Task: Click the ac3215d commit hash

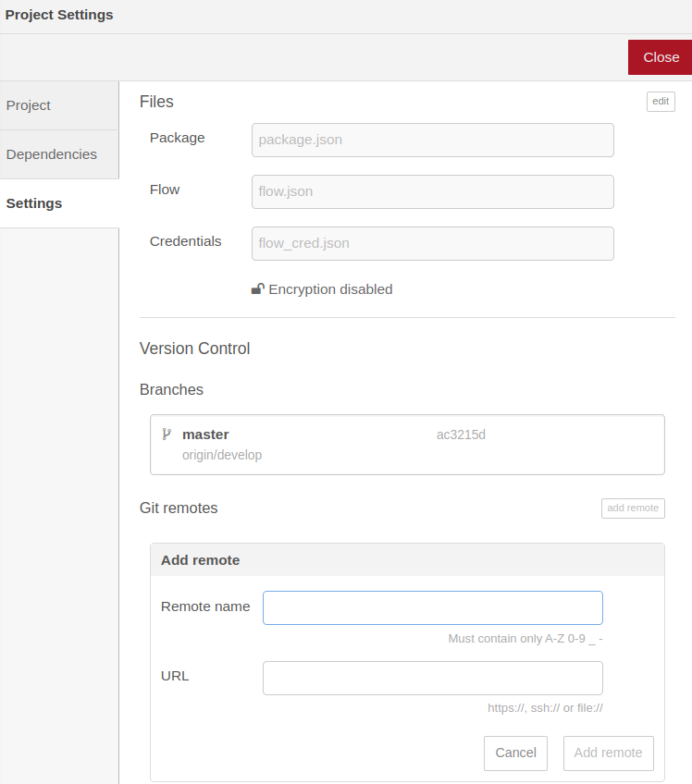Action: pyautogui.click(x=460, y=435)
